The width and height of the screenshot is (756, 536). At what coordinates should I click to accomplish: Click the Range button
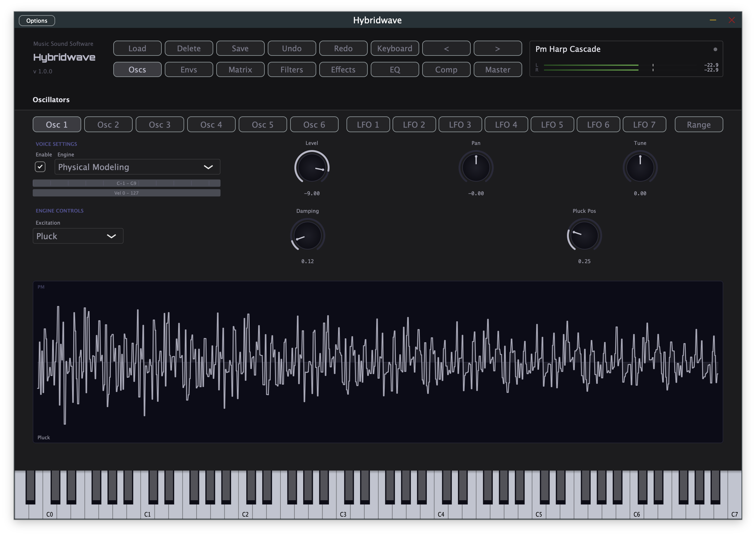(698, 124)
